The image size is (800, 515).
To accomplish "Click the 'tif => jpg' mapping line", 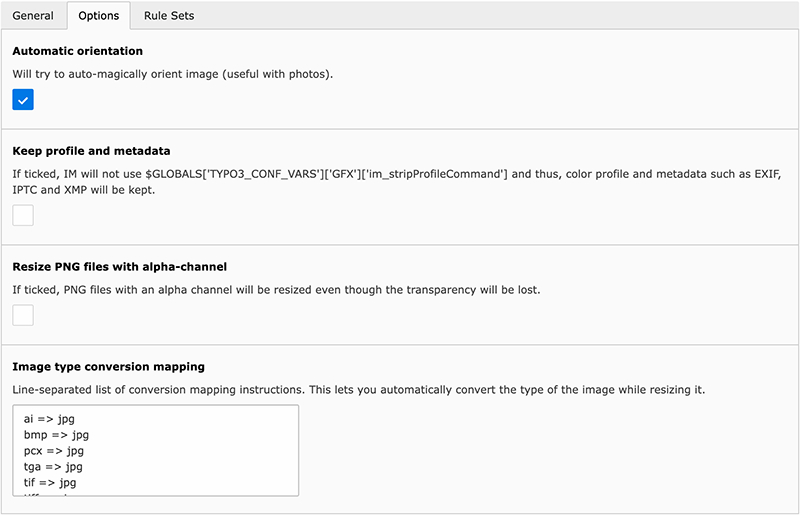I will pyautogui.click(x=50, y=483).
